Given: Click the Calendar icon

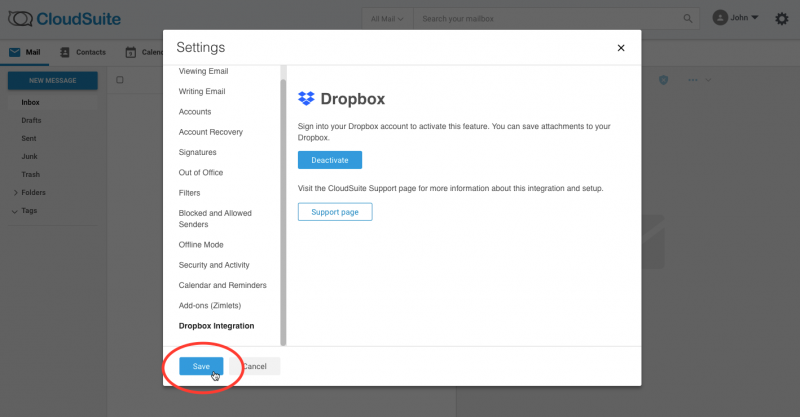Looking at the screenshot, I should (131, 52).
